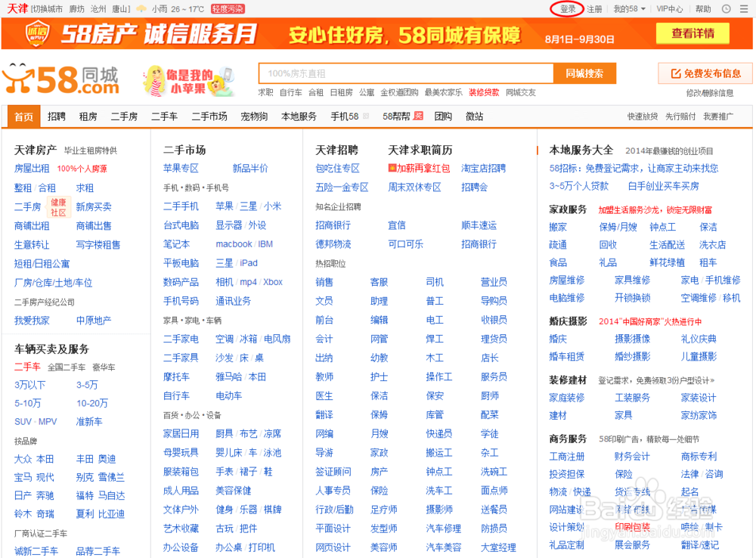Select the 首页 nav tab
The height and width of the screenshot is (558, 756).
[x=23, y=116]
